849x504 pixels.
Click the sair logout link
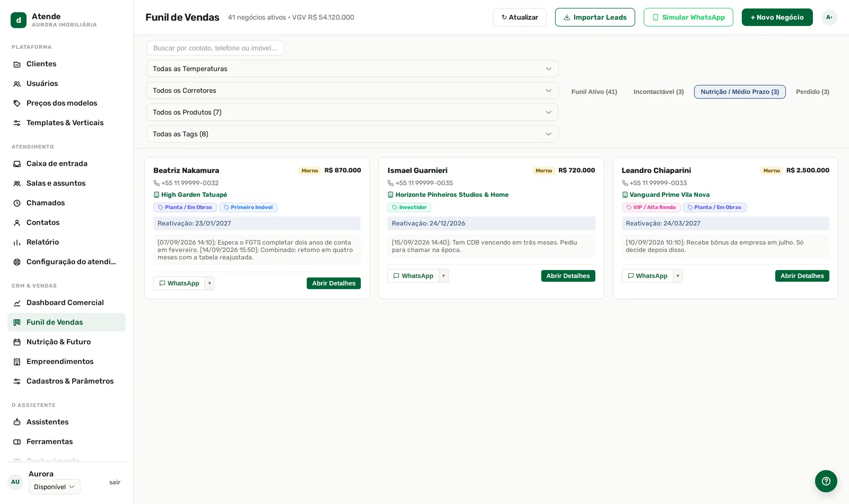[x=115, y=482]
